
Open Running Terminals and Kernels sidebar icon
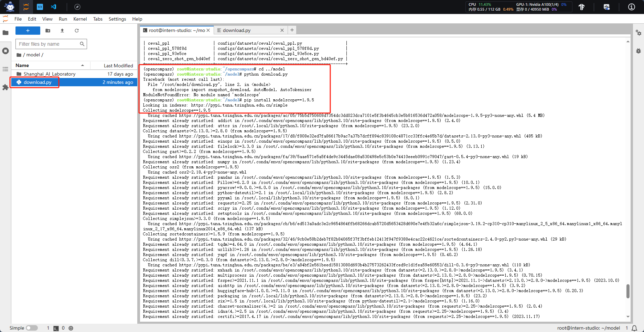point(6,51)
